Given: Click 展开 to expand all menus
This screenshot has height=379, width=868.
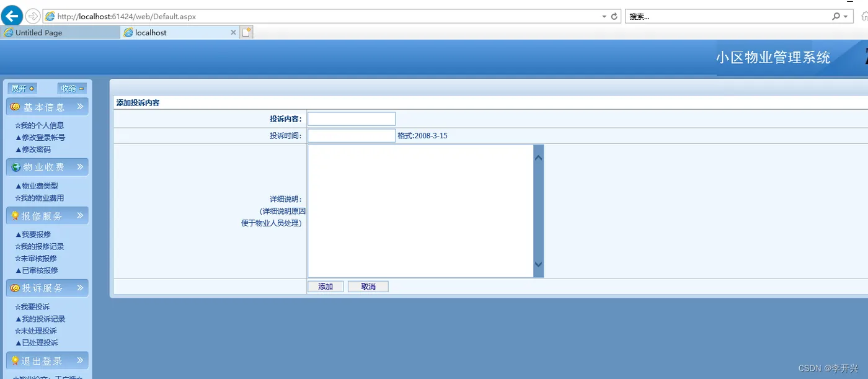Looking at the screenshot, I should click(23, 88).
